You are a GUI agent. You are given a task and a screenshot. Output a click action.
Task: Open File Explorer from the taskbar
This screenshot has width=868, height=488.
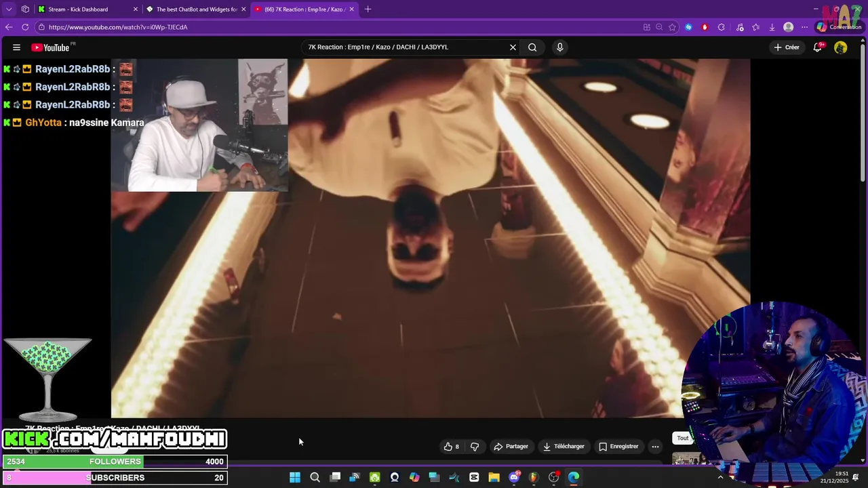(x=494, y=477)
